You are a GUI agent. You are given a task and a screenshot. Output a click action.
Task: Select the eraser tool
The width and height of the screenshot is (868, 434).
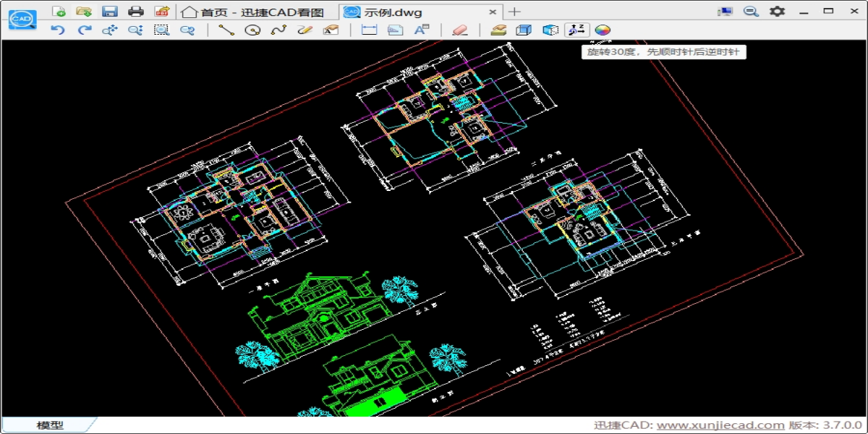460,30
